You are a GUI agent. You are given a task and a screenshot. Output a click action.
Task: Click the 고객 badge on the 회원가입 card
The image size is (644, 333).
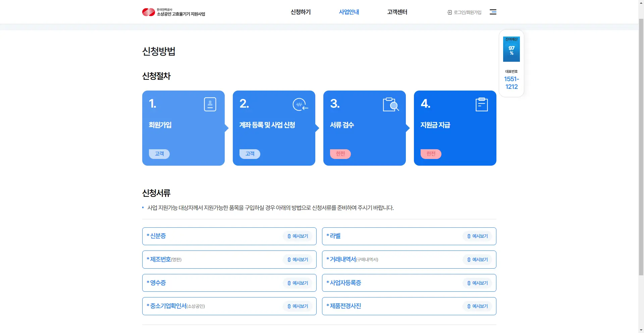[x=159, y=154]
